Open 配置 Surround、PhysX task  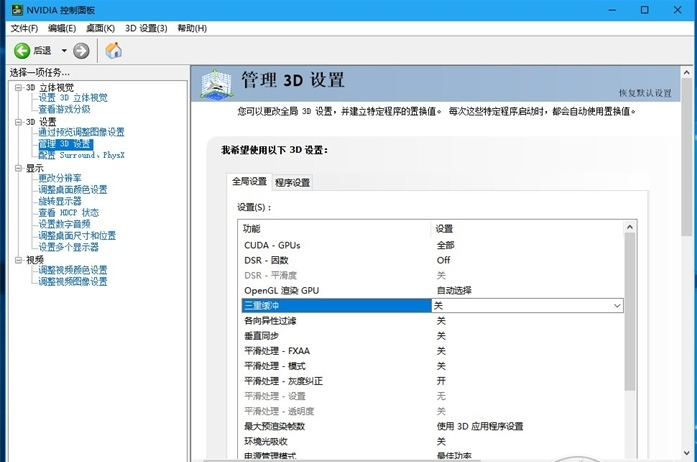pyautogui.click(x=81, y=155)
